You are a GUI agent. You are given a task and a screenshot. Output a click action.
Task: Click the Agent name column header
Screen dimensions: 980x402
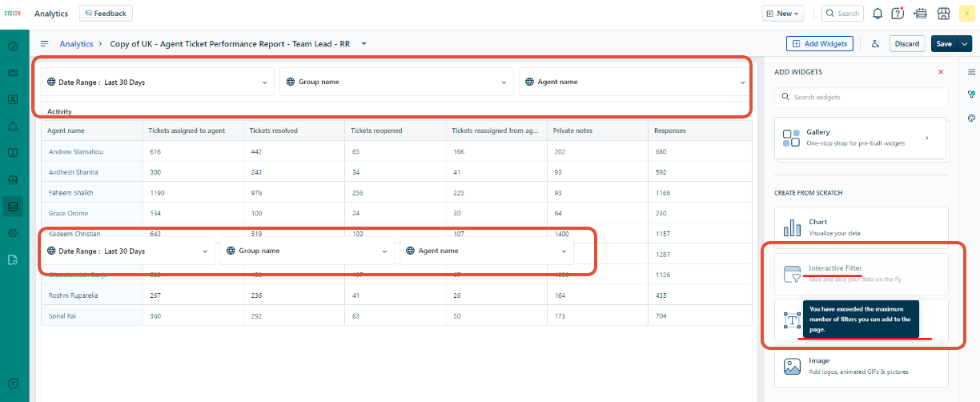click(91, 131)
